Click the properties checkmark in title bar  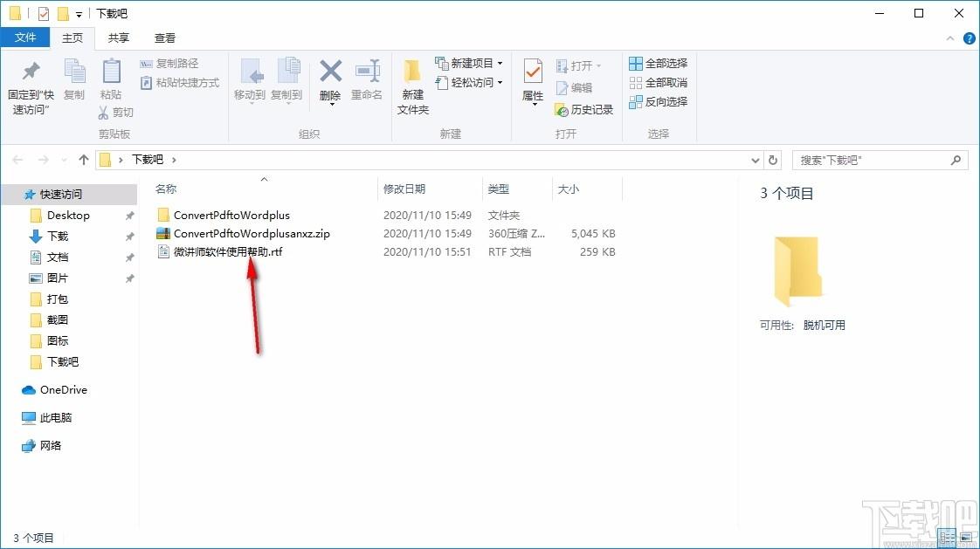[x=43, y=14]
